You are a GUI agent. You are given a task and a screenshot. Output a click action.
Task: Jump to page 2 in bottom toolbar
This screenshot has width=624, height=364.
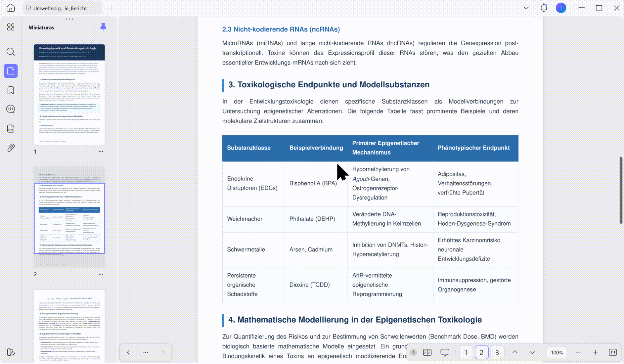481,353
